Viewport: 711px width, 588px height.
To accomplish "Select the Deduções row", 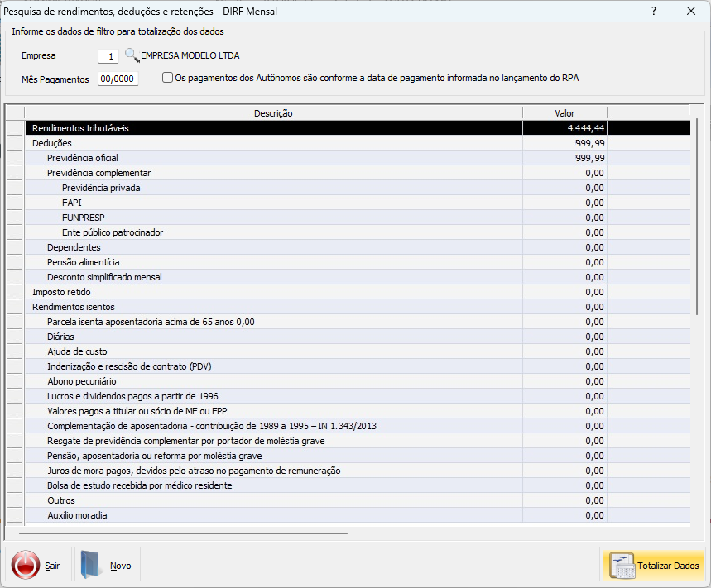I will click(x=273, y=143).
